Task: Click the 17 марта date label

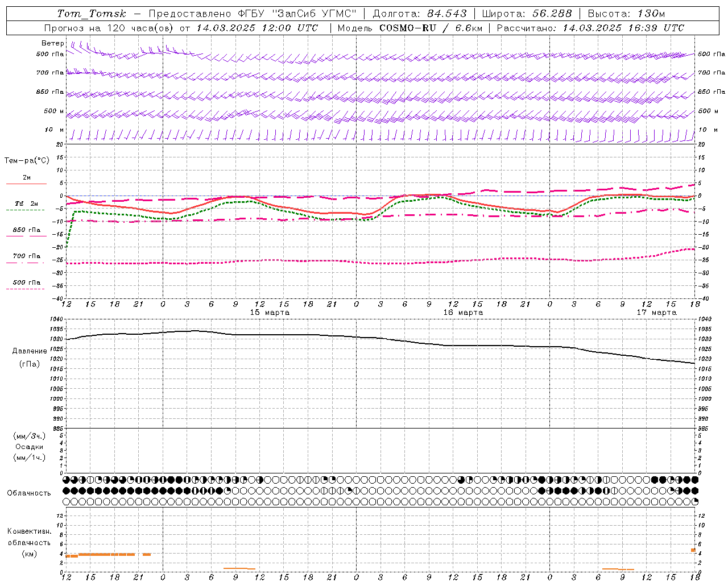Action: (657, 313)
